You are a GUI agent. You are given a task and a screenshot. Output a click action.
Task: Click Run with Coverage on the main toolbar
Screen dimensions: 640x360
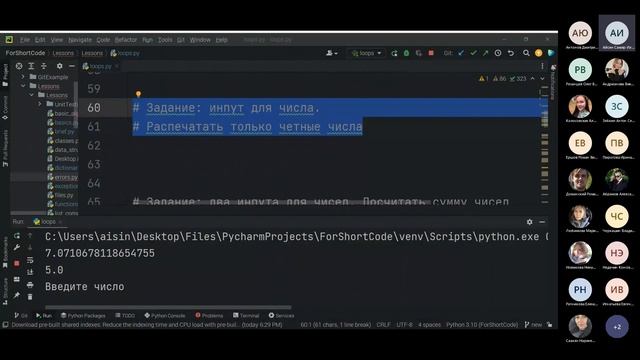(419, 53)
